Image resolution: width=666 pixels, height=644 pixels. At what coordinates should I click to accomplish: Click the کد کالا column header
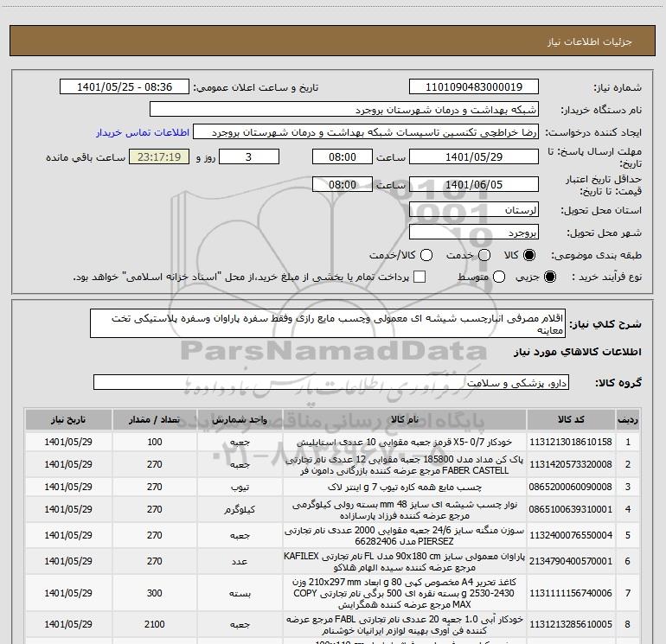(580, 419)
